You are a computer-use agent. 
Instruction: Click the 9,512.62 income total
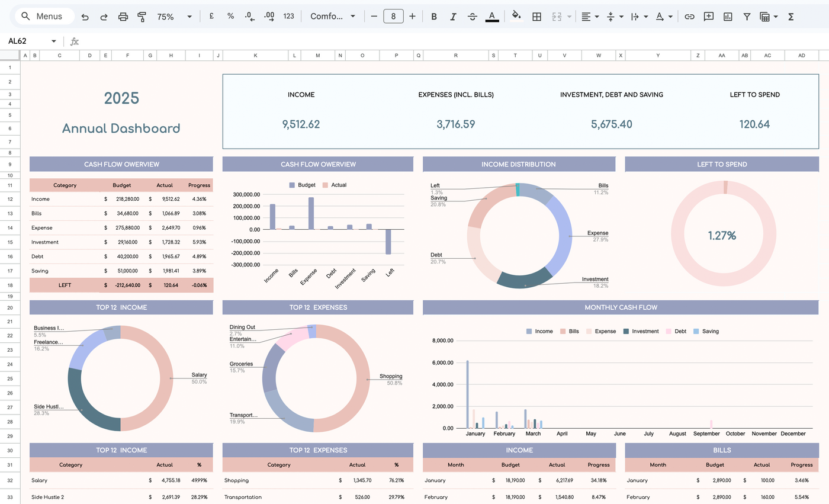point(301,124)
